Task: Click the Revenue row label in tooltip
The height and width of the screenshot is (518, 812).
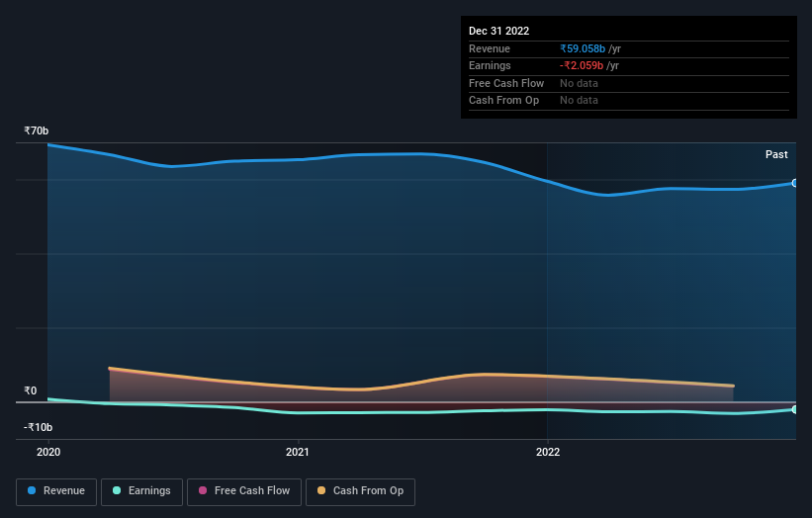Action: pos(490,48)
